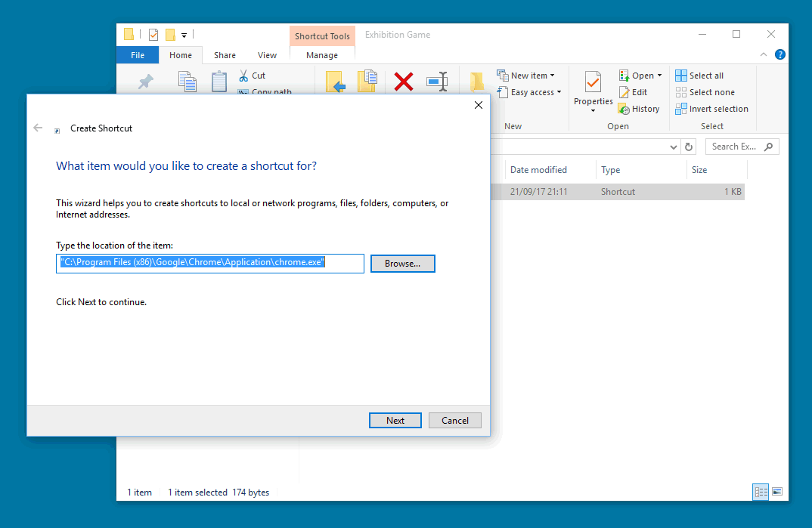Click the Move to folder icon
812x528 pixels.
point(335,82)
